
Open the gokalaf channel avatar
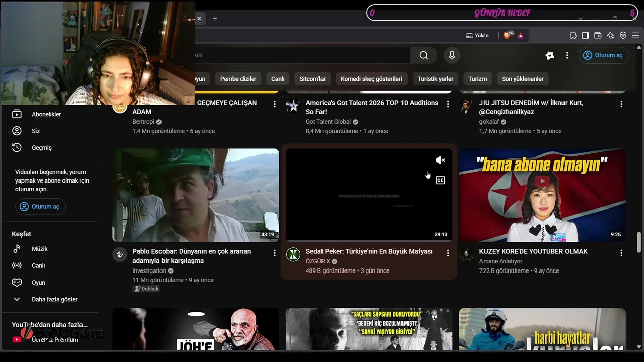point(466,106)
